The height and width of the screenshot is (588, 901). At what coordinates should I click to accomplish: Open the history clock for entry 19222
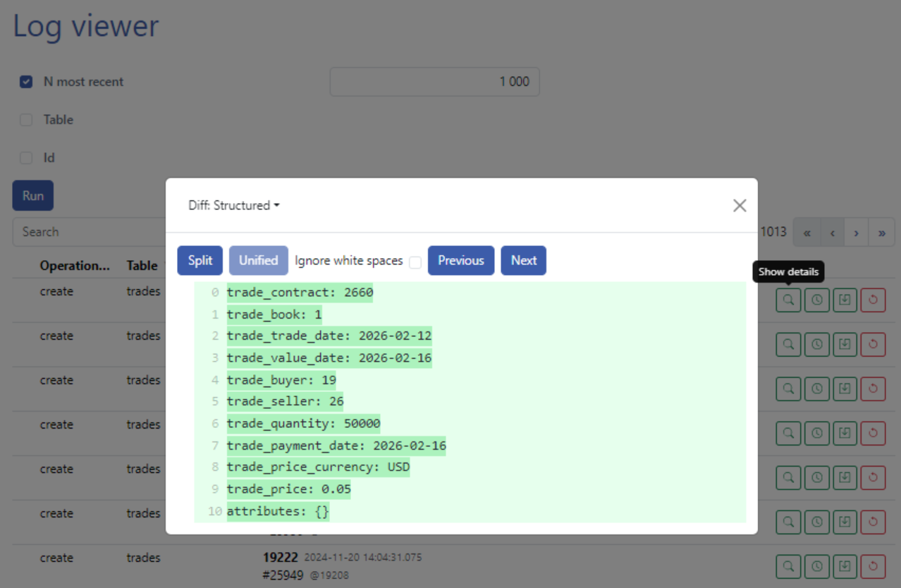click(x=816, y=566)
